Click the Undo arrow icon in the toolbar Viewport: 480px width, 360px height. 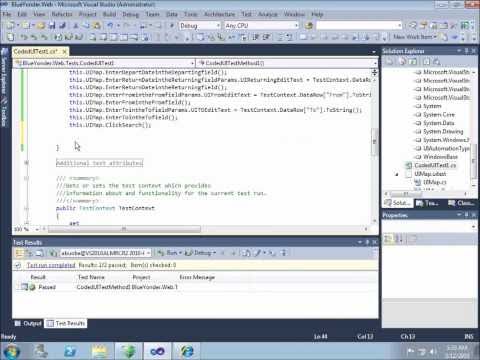click(110, 25)
